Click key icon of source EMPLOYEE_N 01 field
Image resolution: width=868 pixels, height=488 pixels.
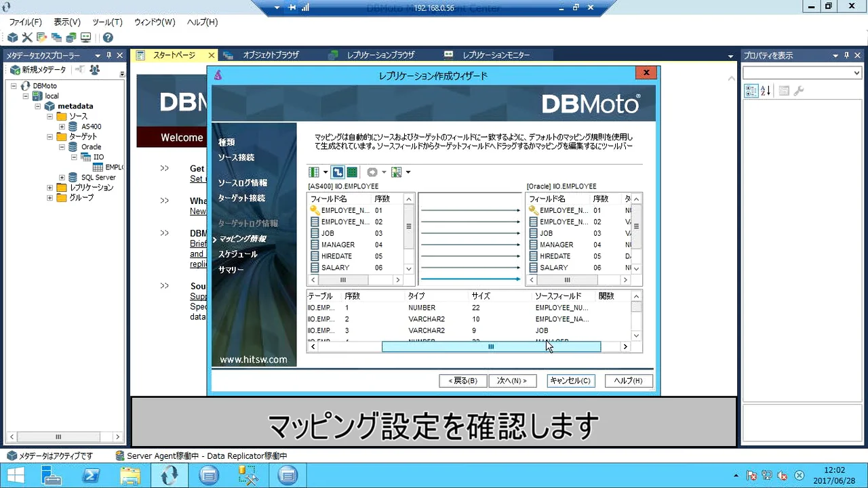pos(315,210)
